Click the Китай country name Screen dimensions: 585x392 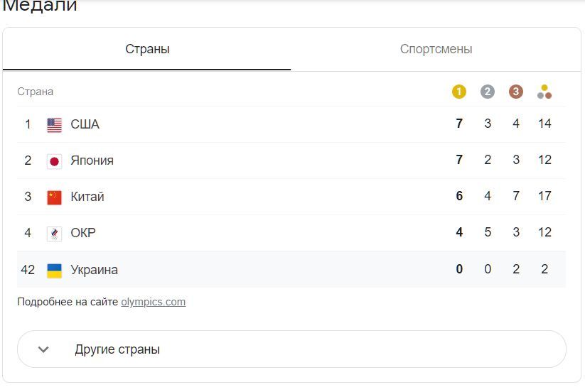coord(87,197)
